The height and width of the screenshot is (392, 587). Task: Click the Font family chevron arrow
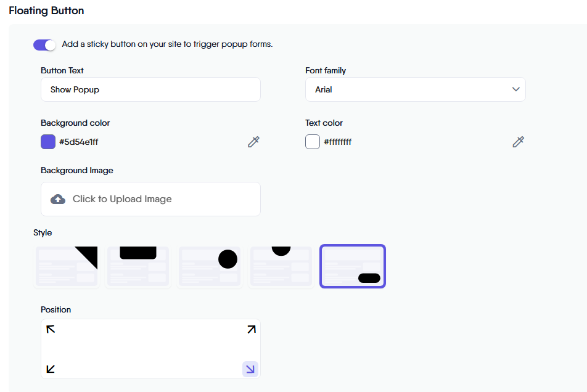pyautogui.click(x=516, y=89)
